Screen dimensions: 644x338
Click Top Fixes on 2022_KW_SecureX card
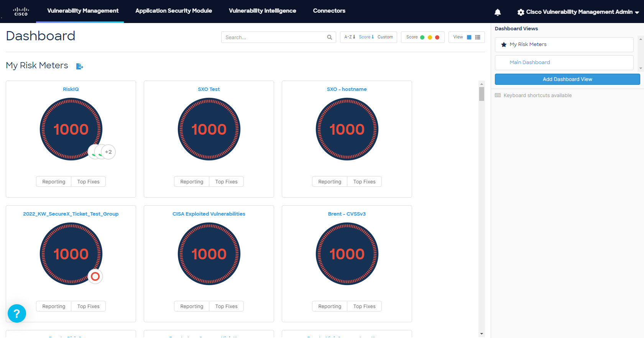point(89,306)
